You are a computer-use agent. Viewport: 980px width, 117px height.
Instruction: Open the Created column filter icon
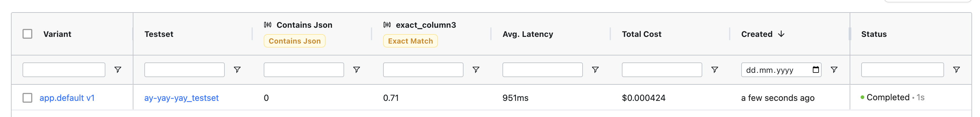pyautogui.click(x=834, y=70)
